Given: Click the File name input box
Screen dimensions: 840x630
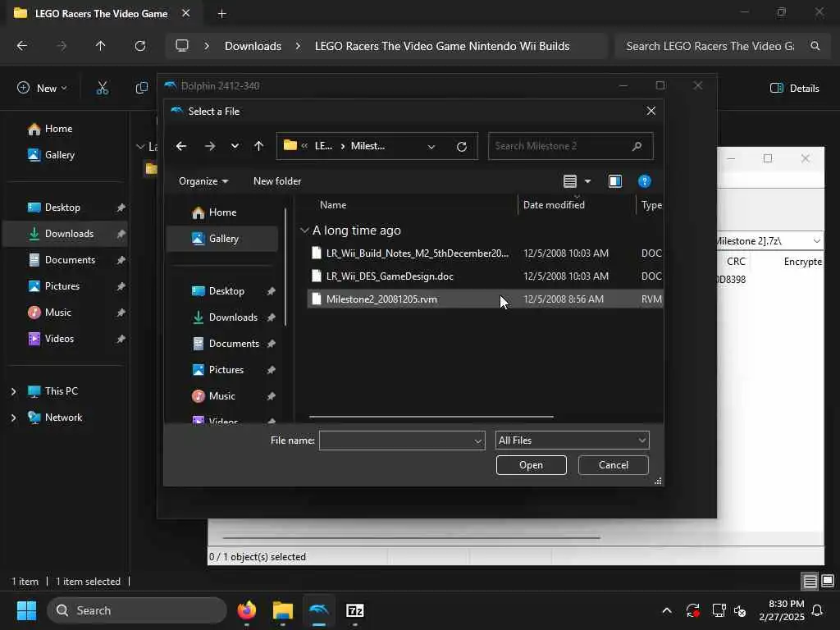Looking at the screenshot, I should coord(396,441).
